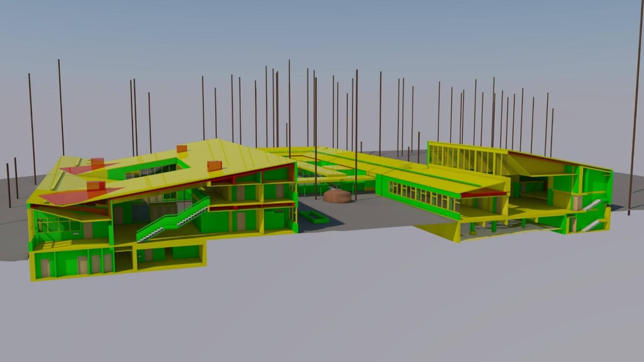Click the brown dome object in the courtyard
Image resolution: width=644 pixels, height=362 pixels.
tap(338, 196)
